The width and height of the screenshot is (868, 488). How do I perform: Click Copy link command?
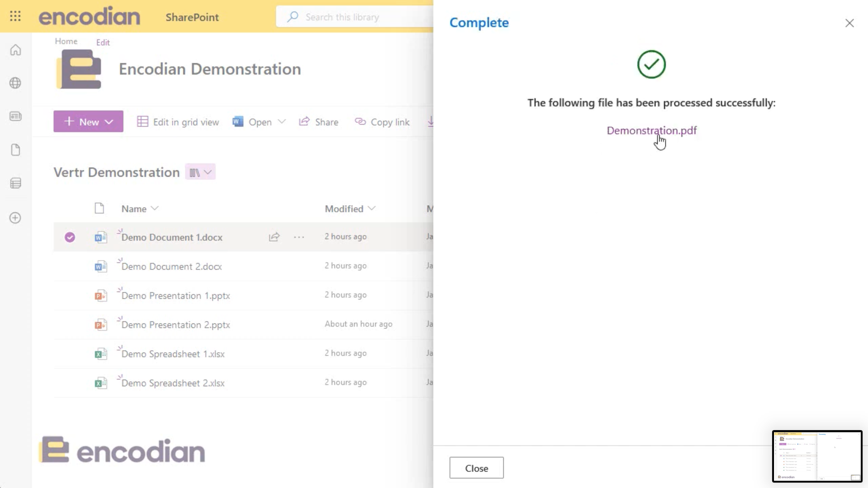pyautogui.click(x=382, y=122)
